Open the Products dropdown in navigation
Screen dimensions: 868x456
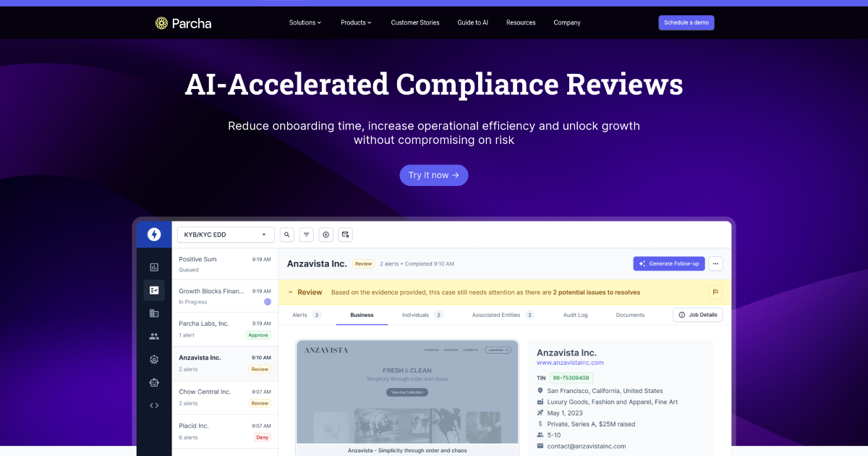(356, 22)
